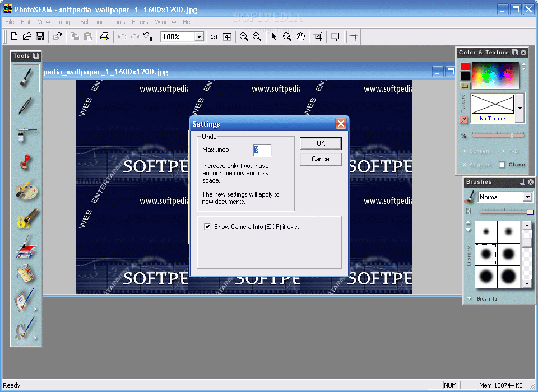538x392 pixels.
Task: Close the Settings dialog
Action: click(341, 123)
